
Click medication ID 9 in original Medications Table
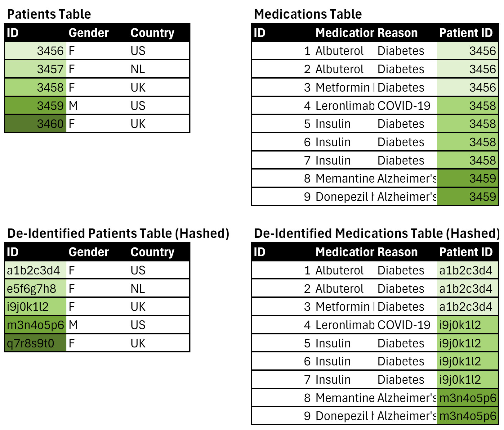[x=307, y=197]
